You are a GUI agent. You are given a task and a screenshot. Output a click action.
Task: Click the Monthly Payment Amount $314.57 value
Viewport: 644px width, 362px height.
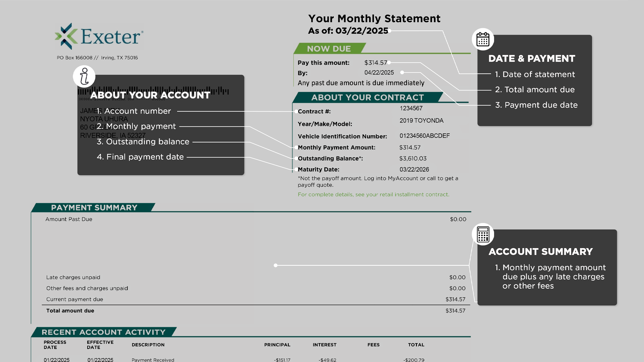(x=410, y=147)
